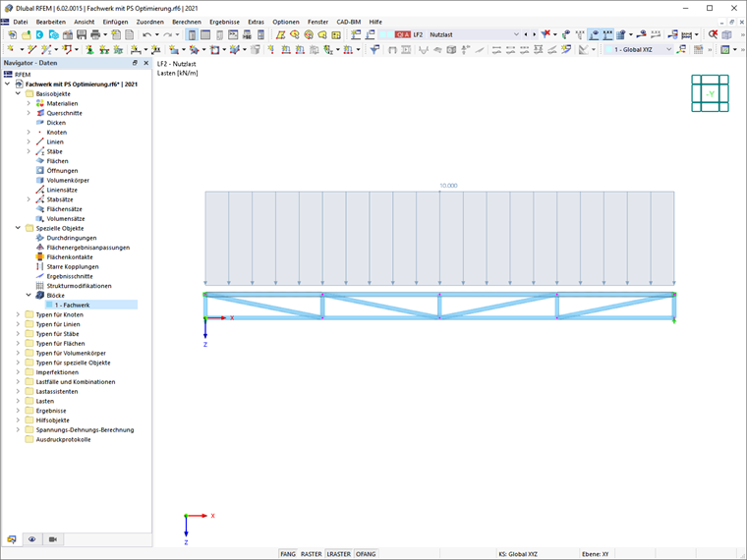
Task: Select Ausdruckprotokolle in the navigator
Action: tap(63, 439)
